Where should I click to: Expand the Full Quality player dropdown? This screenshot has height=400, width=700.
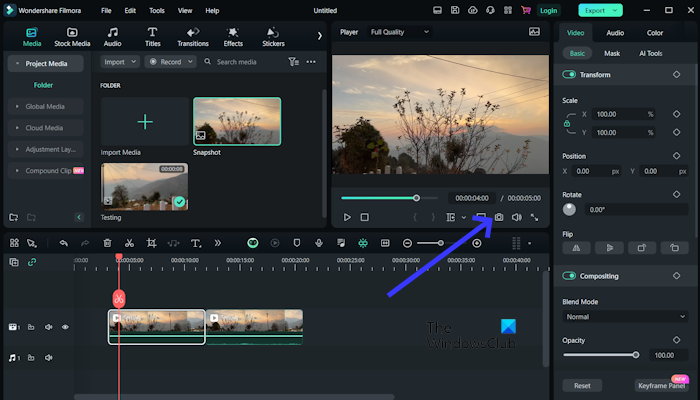pyautogui.click(x=399, y=32)
